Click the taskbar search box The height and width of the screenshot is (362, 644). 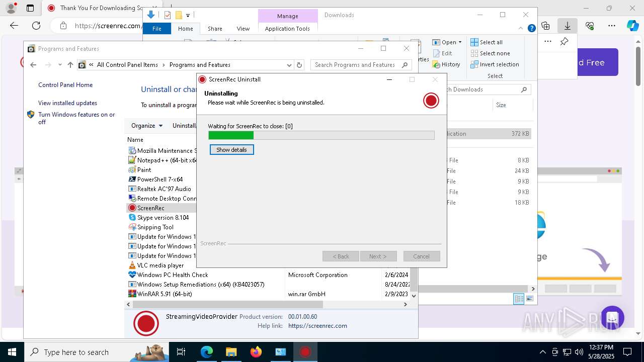[97, 352]
